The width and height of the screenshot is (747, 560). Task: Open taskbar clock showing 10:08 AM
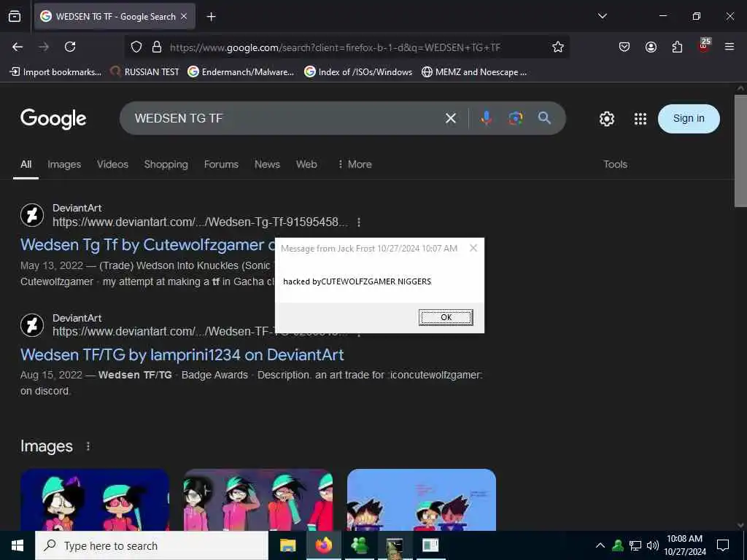click(x=684, y=545)
